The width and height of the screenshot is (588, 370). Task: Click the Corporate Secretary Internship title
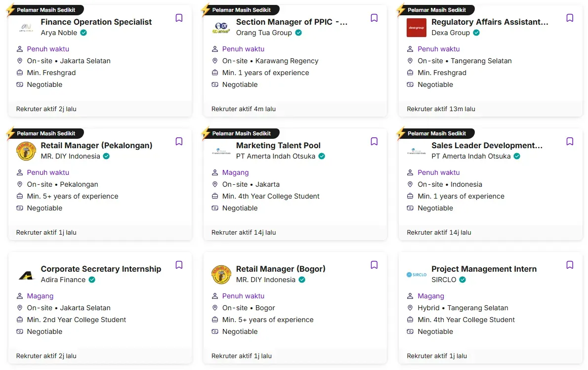pos(101,269)
